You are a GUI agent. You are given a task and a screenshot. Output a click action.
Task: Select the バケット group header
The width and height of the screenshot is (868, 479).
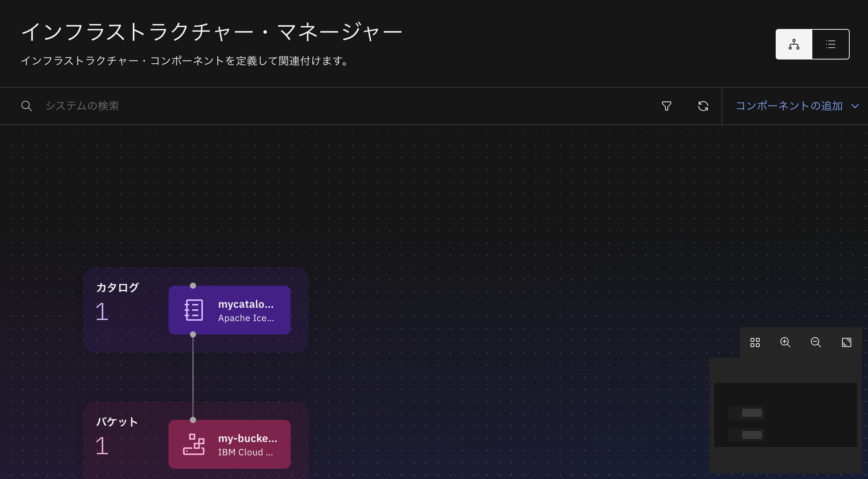[117, 422]
